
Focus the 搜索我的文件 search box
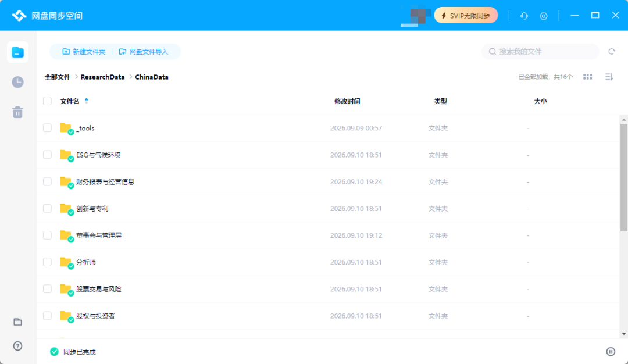[540, 52]
